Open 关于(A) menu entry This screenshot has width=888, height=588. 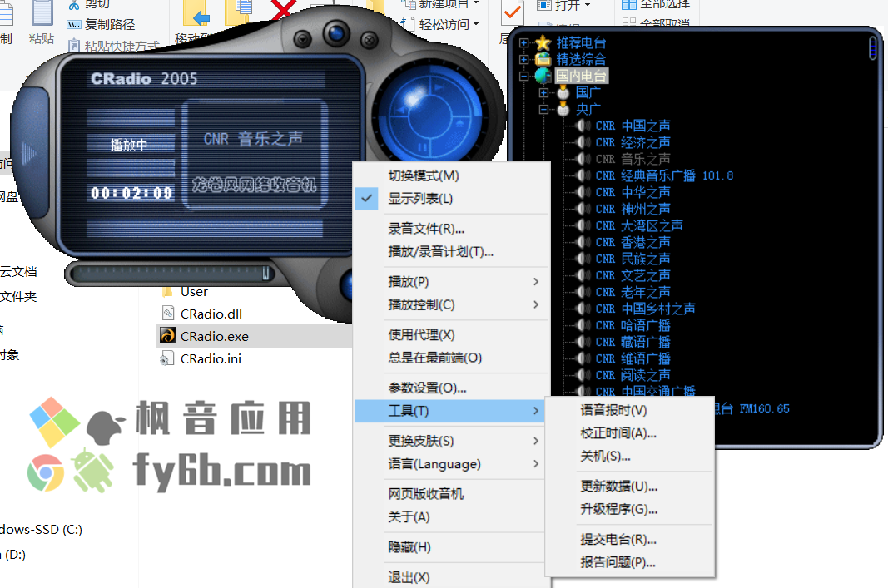pyautogui.click(x=451, y=516)
